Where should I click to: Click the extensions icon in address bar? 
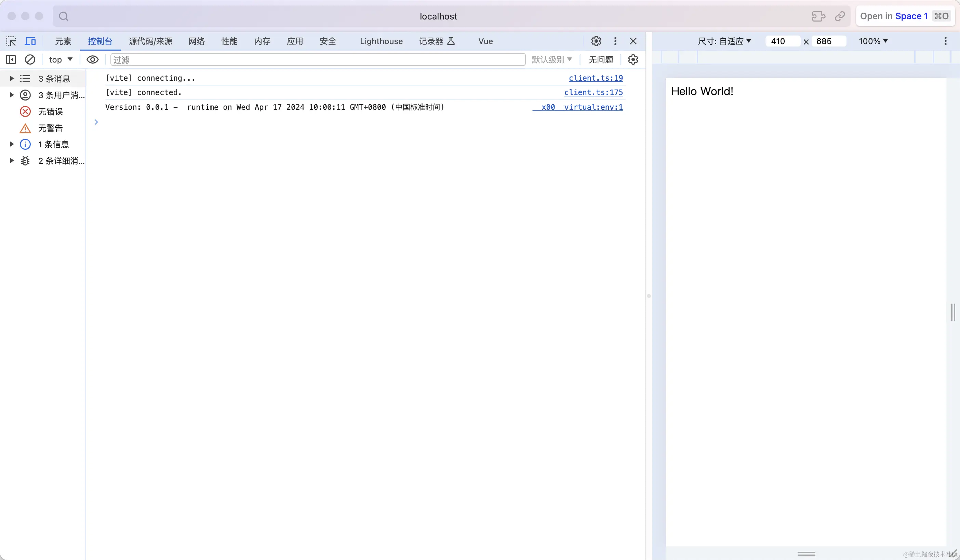coord(818,16)
